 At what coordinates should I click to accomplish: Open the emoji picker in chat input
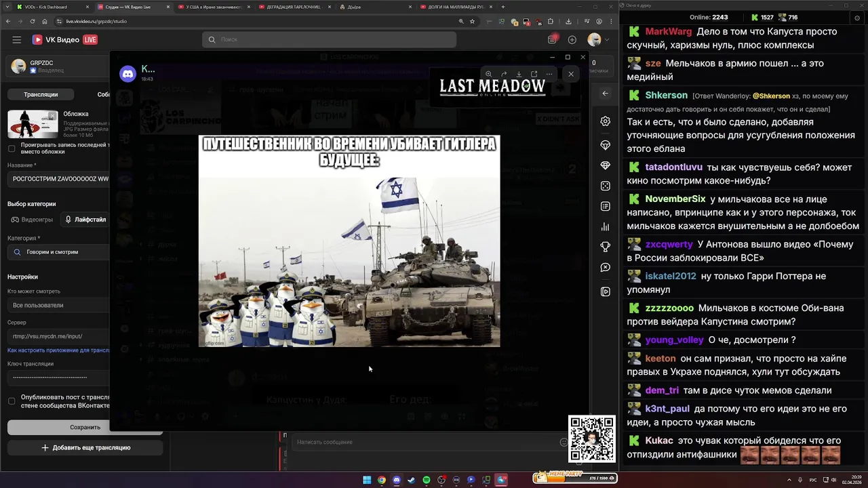click(564, 442)
